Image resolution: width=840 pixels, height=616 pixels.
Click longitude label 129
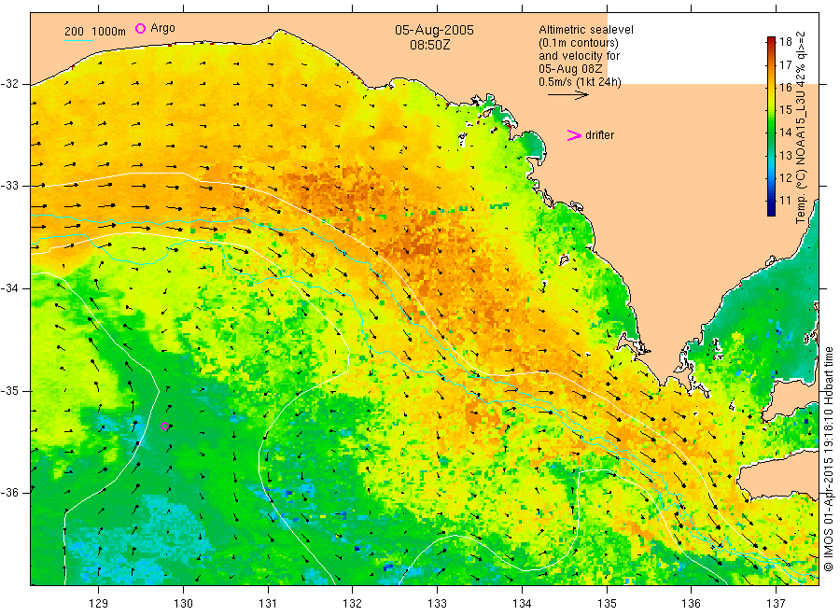click(99, 604)
